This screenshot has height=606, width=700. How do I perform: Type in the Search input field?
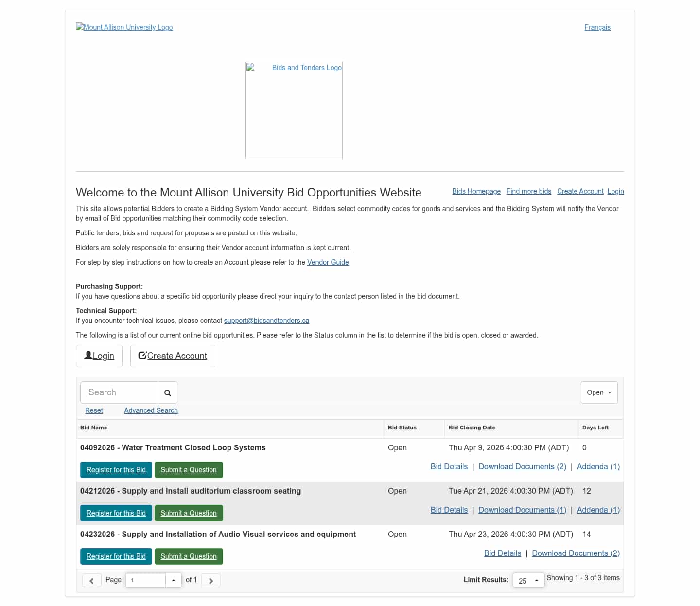pyautogui.click(x=120, y=392)
